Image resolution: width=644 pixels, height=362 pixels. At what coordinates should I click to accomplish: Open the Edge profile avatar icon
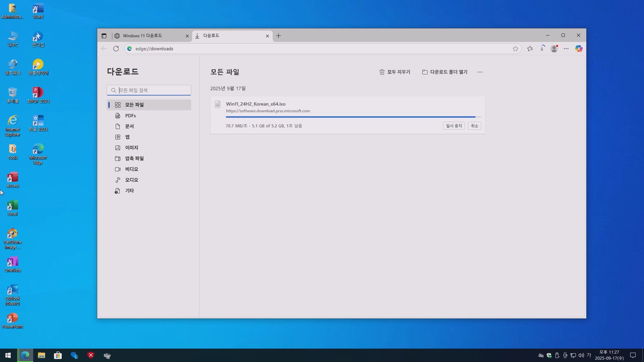554,49
